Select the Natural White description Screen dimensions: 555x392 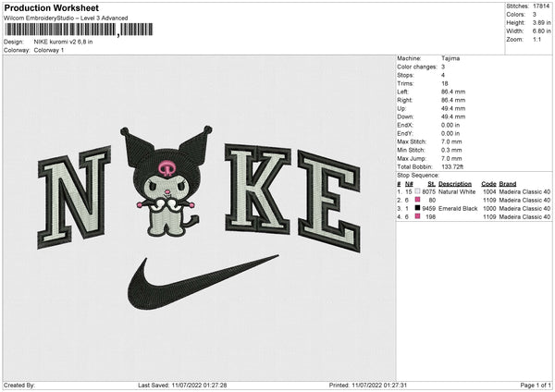tap(457, 191)
